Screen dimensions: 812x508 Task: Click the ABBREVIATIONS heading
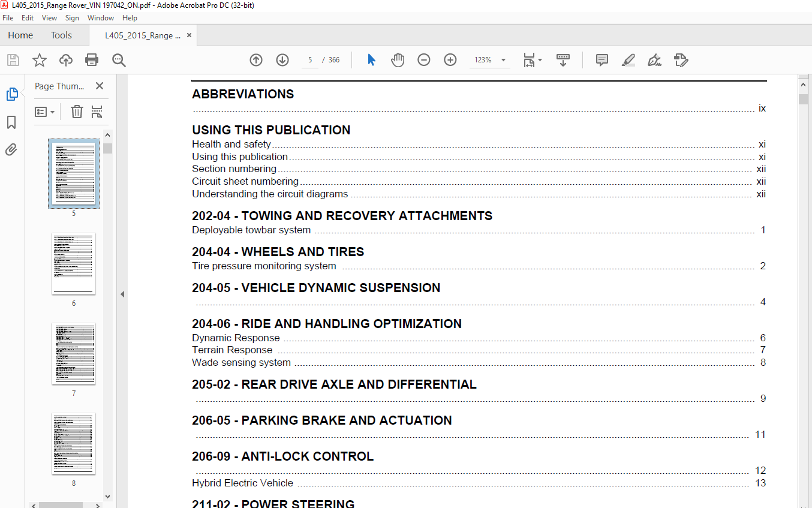(243, 94)
